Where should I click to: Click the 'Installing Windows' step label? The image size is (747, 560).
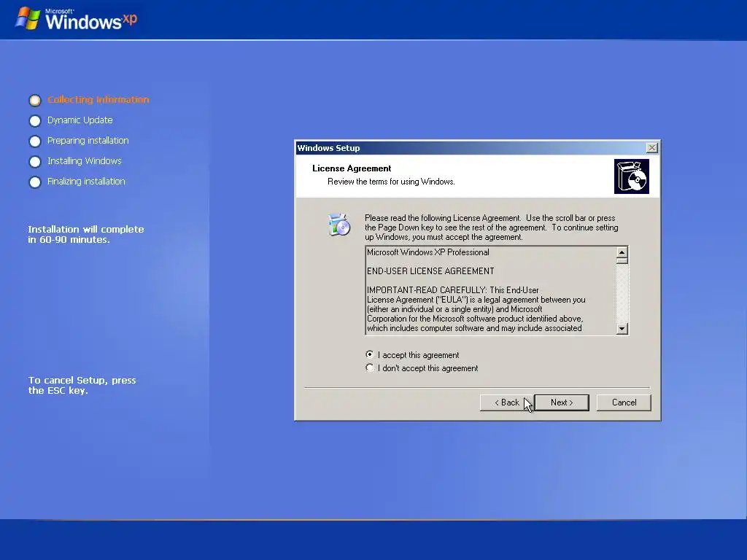pyautogui.click(x=85, y=161)
